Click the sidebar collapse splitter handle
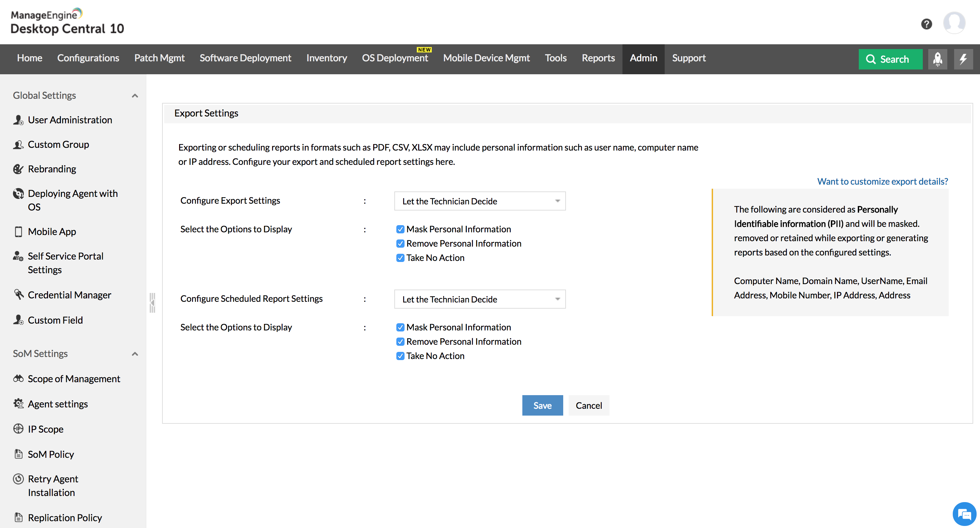The image size is (980, 528). (x=152, y=302)
